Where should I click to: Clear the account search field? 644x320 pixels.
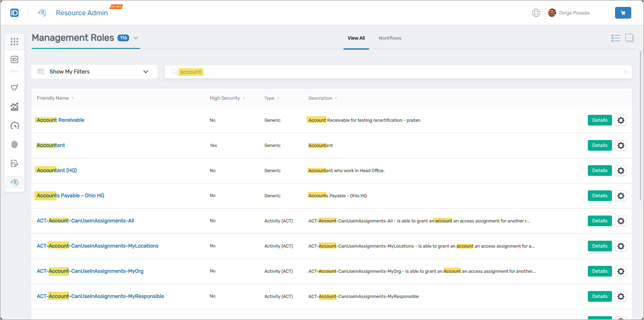pos(625,72)
